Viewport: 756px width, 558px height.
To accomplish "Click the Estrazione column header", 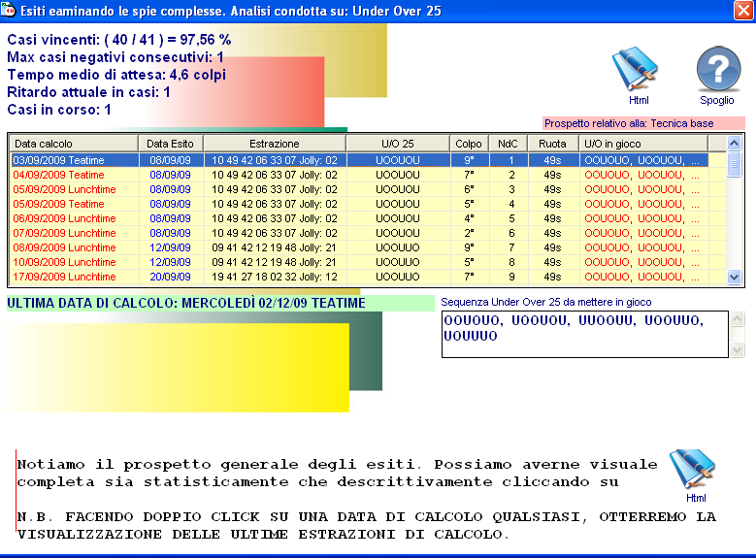I will pos(275,144).
